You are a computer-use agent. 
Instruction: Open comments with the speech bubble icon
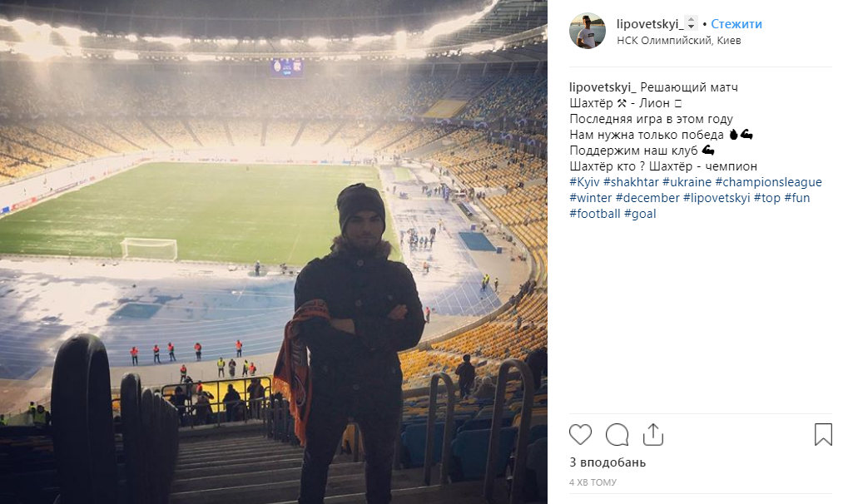pos(617,434)
